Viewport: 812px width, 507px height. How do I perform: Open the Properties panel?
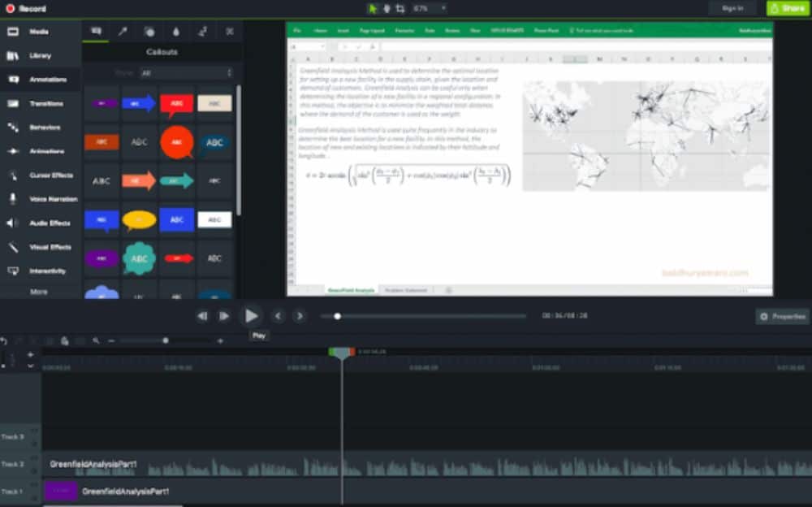coord(783,316)
